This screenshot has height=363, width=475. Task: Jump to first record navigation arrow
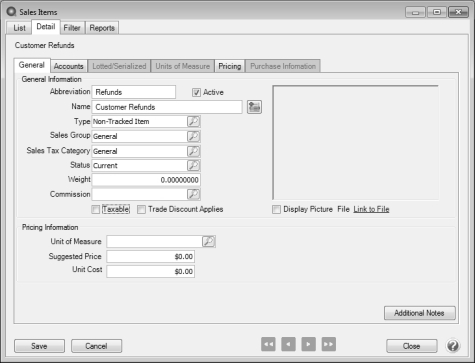[x=268, y=344]
